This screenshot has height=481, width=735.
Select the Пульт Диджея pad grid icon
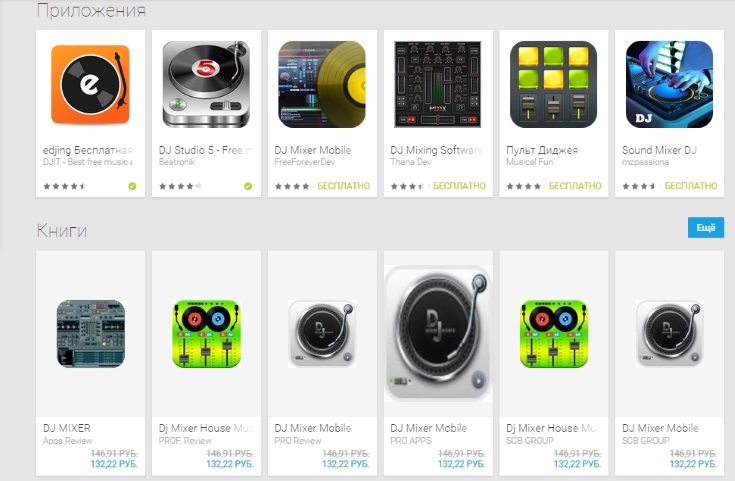click(554, 84)
